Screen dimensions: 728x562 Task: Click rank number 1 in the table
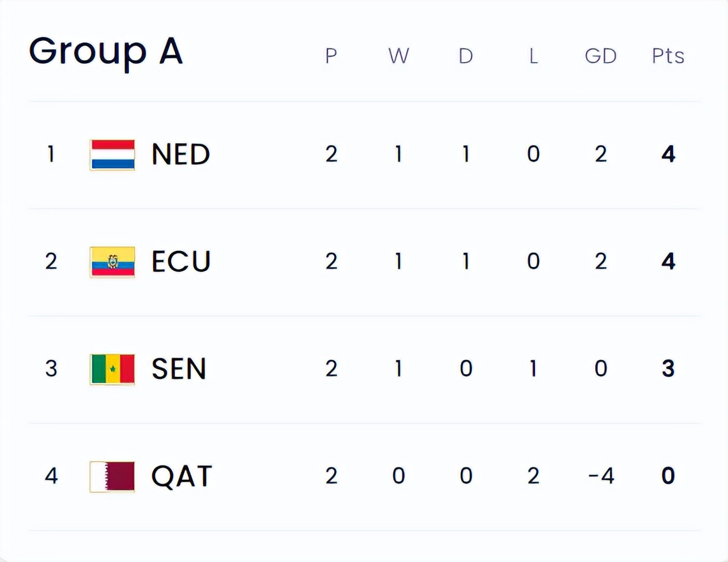click(51, 155)
